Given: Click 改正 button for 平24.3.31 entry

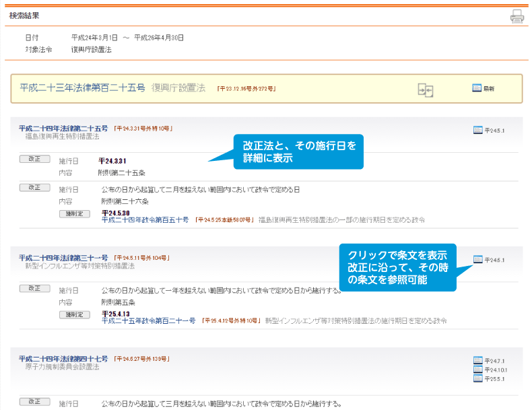Looking at the screenshot, I should coord(34,159).
